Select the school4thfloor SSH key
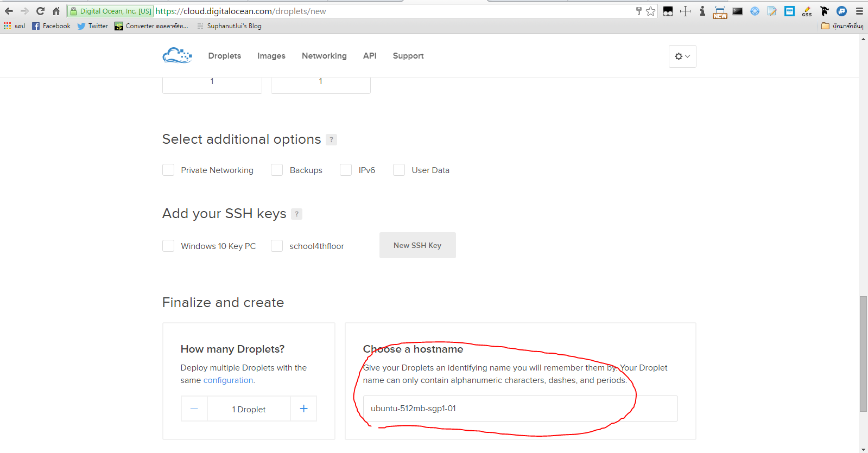Screen dimensions: 868x453 click(x=277, y=246)
